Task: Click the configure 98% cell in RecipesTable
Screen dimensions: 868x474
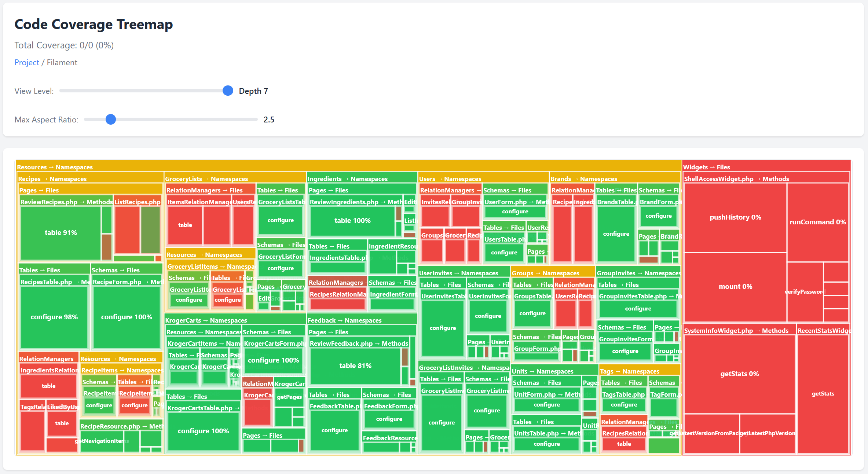Action: point(54,317)
